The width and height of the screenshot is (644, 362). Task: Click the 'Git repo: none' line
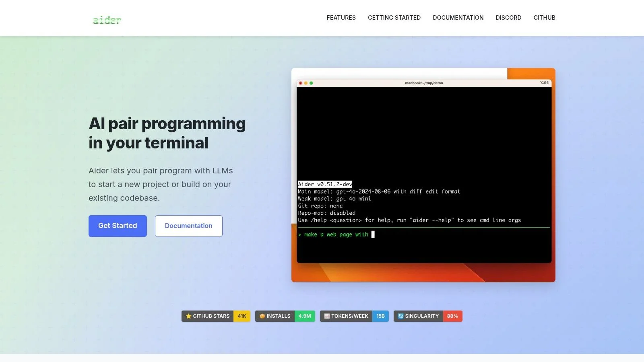320,206
